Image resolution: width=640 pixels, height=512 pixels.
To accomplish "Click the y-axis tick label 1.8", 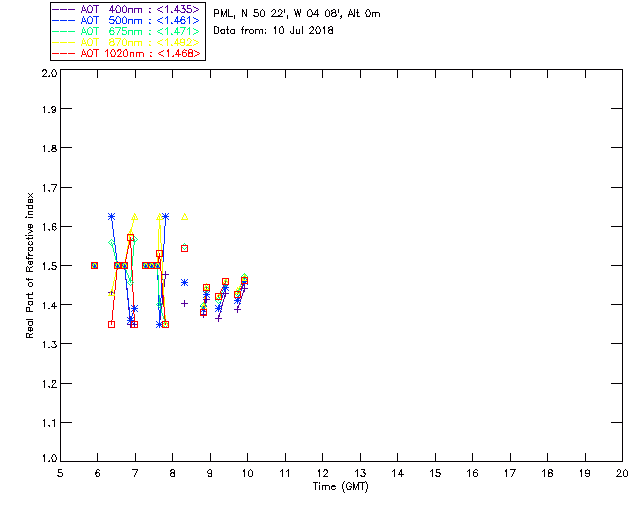I will 49,148.
